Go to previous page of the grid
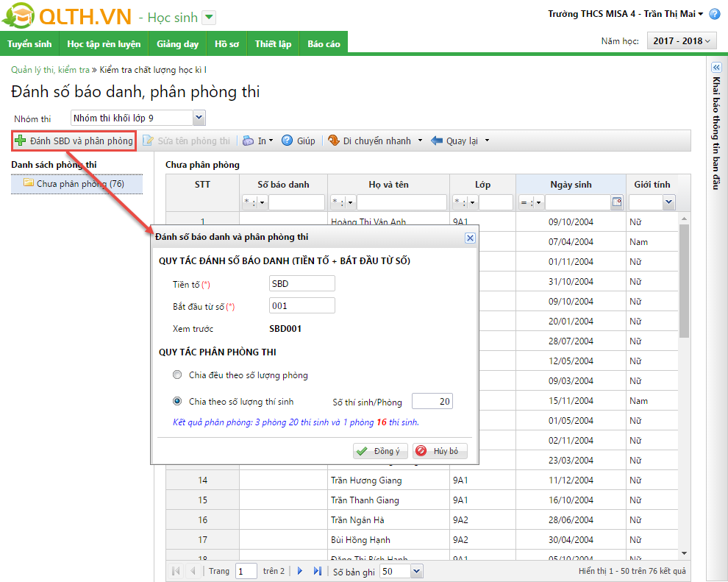728x582 pixels. click(193, 571)
